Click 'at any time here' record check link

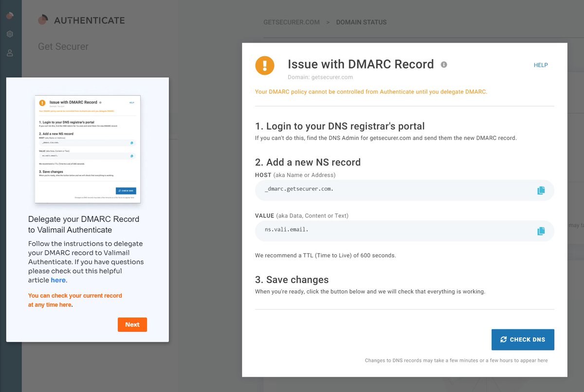coord(50,304)
